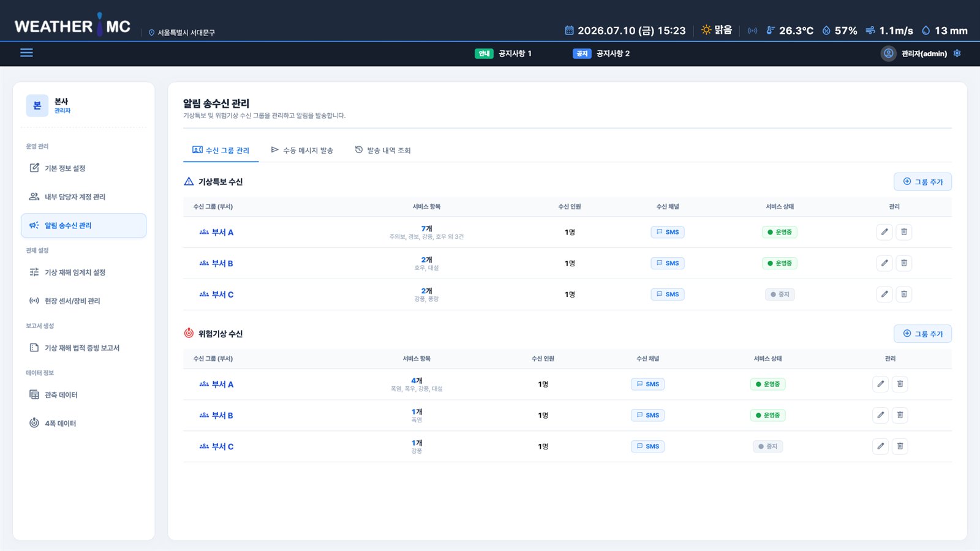Switch to 발송 내역 조회 tab
This screenshot has width=980, height=551.
383,150
